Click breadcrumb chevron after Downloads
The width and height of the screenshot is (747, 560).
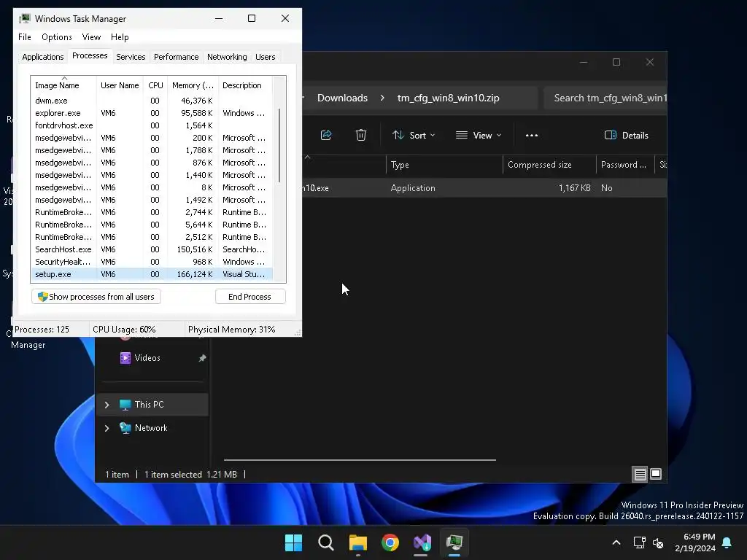coord(382,98)
